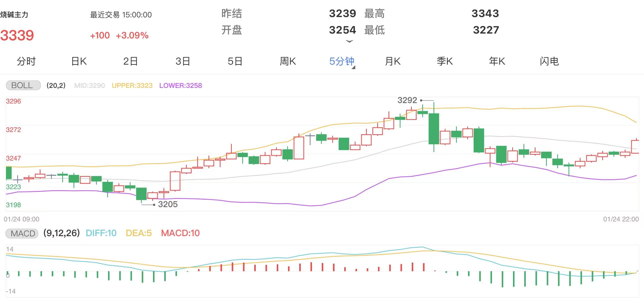Open the 5分钟 interval dropdown
Screen dimensions: 644x298
click(x=342, y=62)
